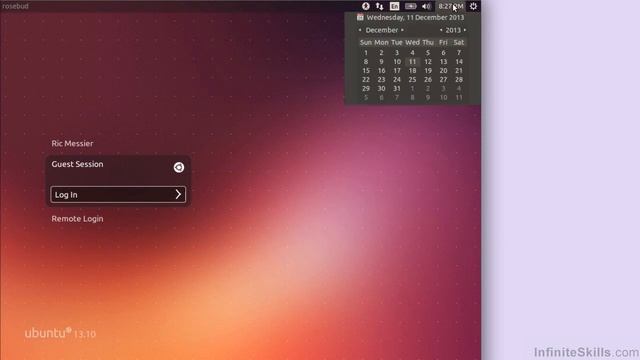Go to next month after December
This screenshot has width=640, height=360.
tap(402, 30)
